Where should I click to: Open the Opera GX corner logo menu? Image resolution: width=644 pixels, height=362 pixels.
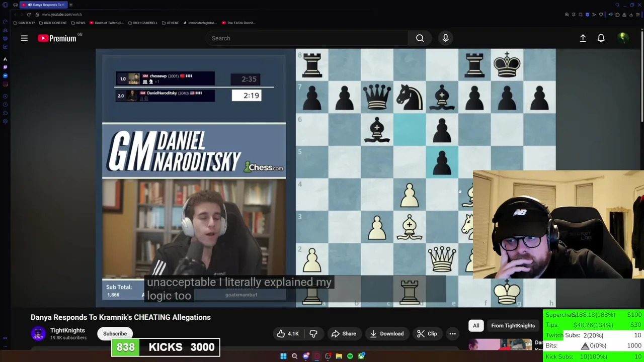(x=5, y=5)
